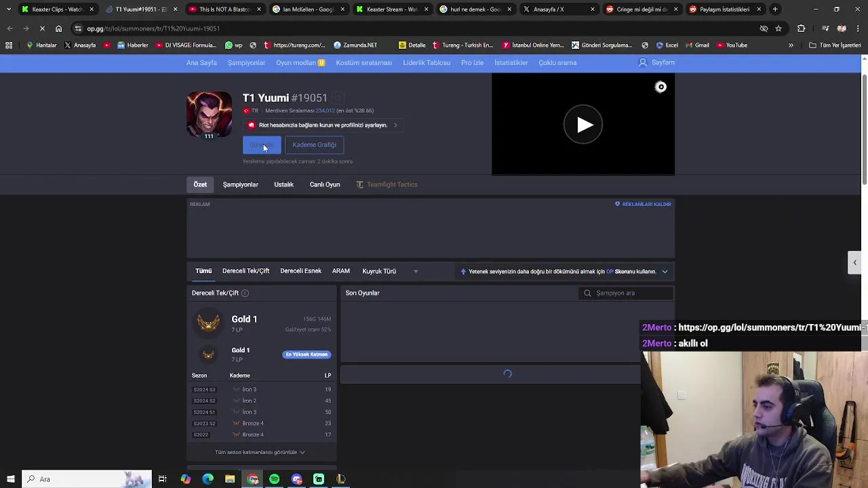Switch to Anasayfa / X tab

click(x=559, y=9)
